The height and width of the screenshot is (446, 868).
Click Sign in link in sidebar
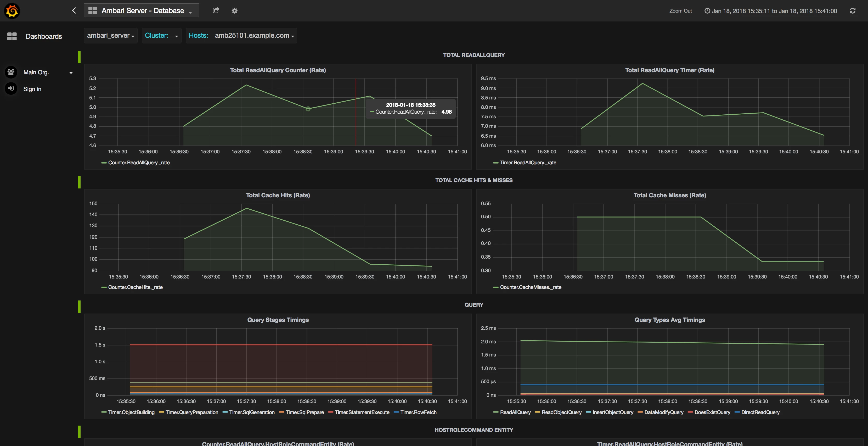32,89
